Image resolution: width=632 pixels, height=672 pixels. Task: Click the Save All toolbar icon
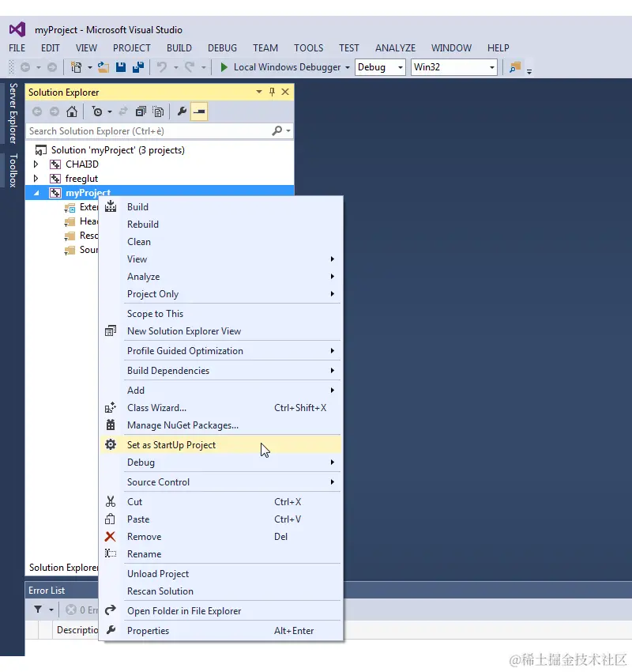[138, 67]
